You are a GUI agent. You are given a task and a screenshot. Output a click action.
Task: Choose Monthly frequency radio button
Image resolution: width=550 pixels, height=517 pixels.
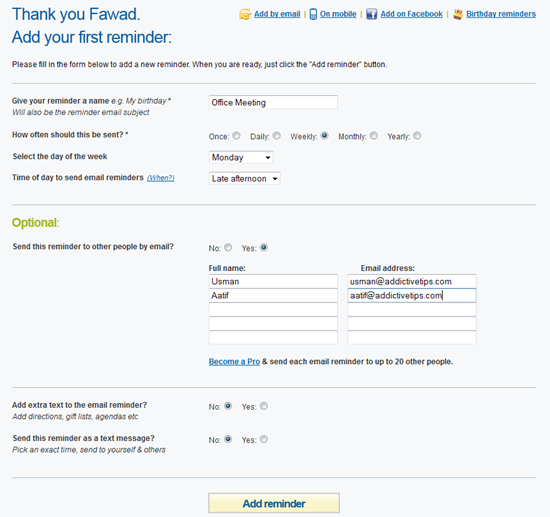pyautogui.click(x=374, y=135)
